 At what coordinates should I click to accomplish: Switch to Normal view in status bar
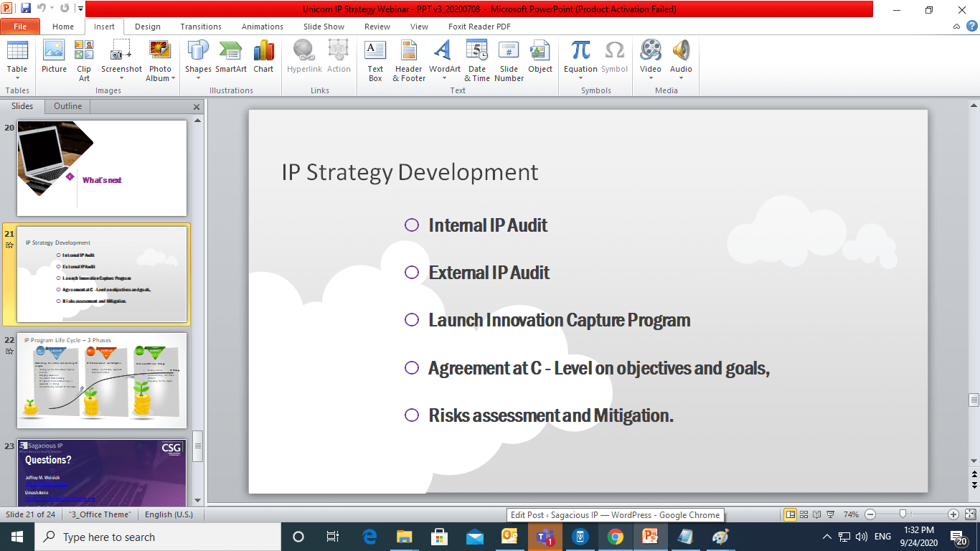click(790, 514)
